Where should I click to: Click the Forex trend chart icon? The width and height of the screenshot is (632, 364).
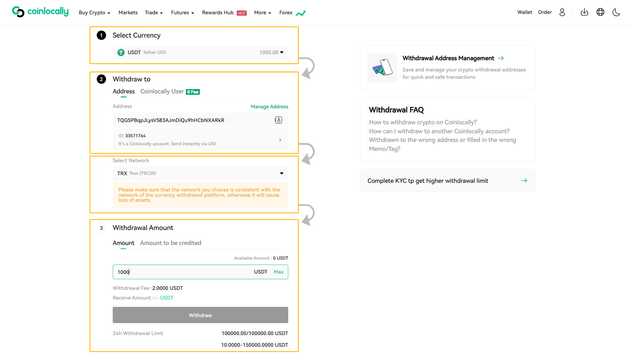click(301, 13)
